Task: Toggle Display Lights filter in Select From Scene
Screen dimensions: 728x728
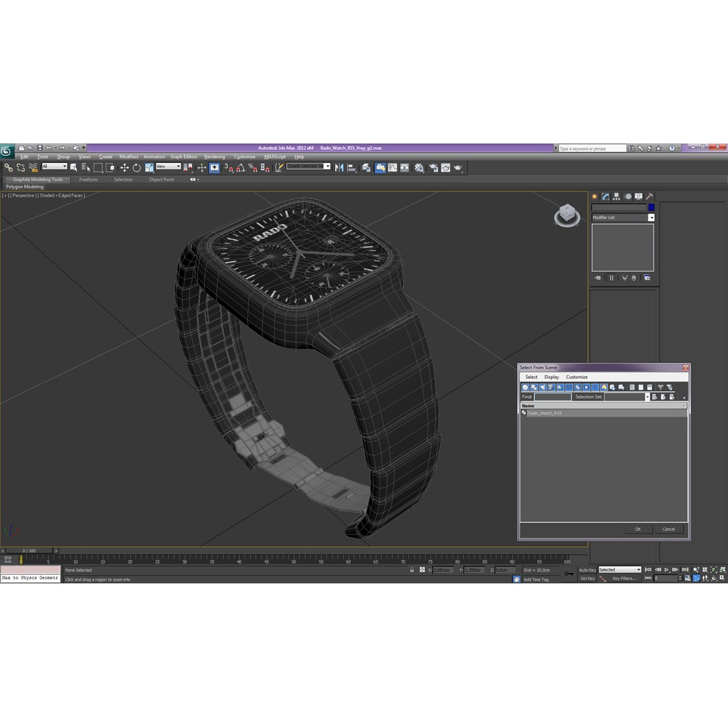Action: [x=542, y=387]
